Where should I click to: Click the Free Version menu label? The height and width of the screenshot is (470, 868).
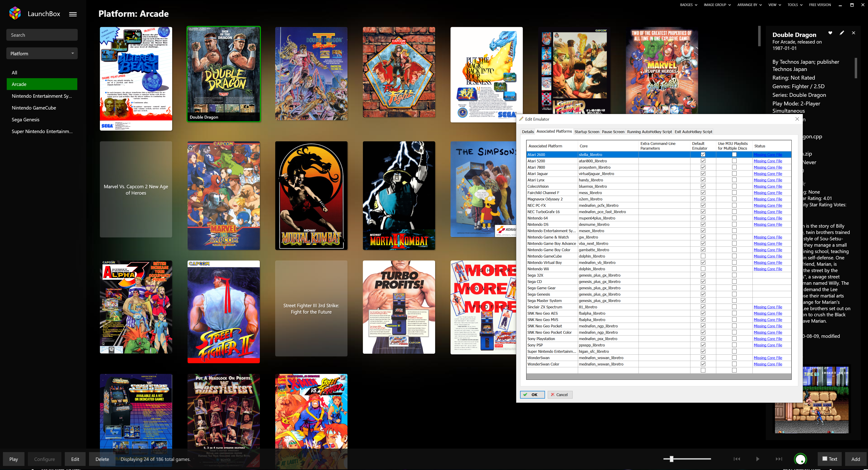coord(820,5)
